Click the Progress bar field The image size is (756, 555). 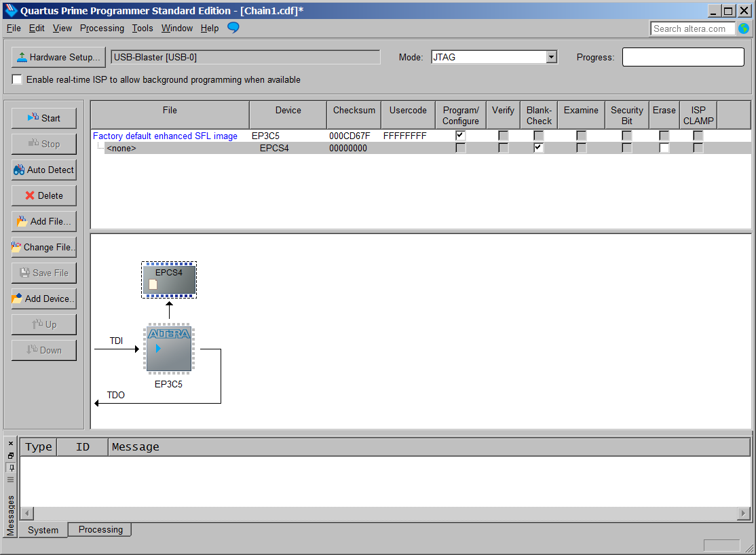[683, 57]
